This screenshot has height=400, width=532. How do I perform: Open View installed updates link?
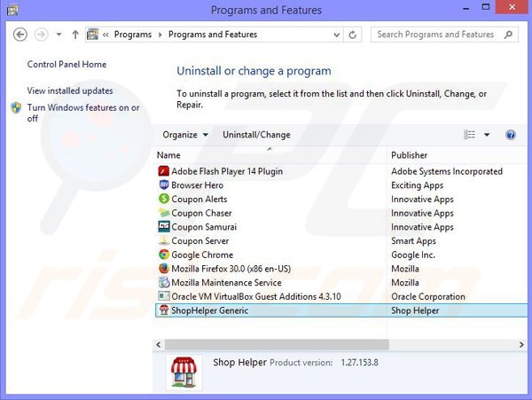pyautogui.click(x=70, y=90)
